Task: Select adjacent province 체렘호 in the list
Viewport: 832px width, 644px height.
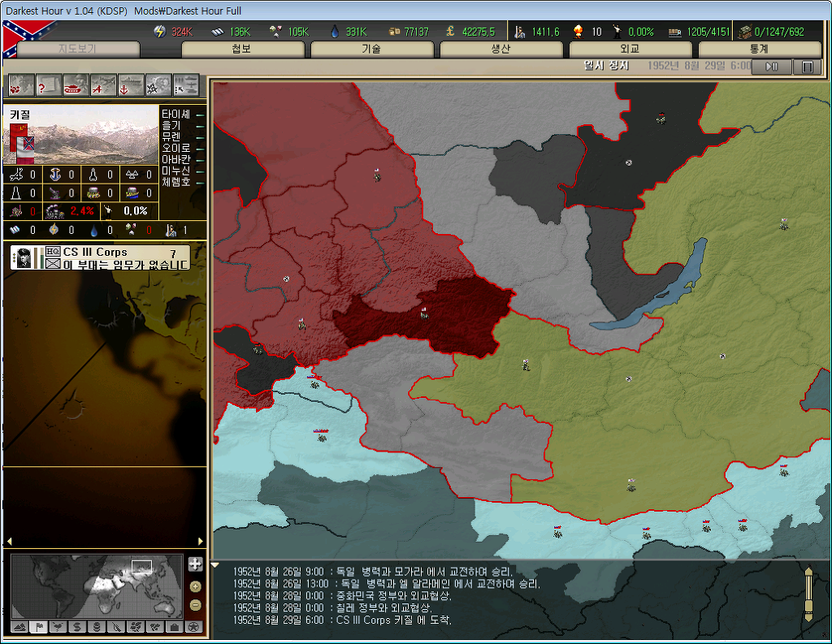Action: (x=176, y=182)
